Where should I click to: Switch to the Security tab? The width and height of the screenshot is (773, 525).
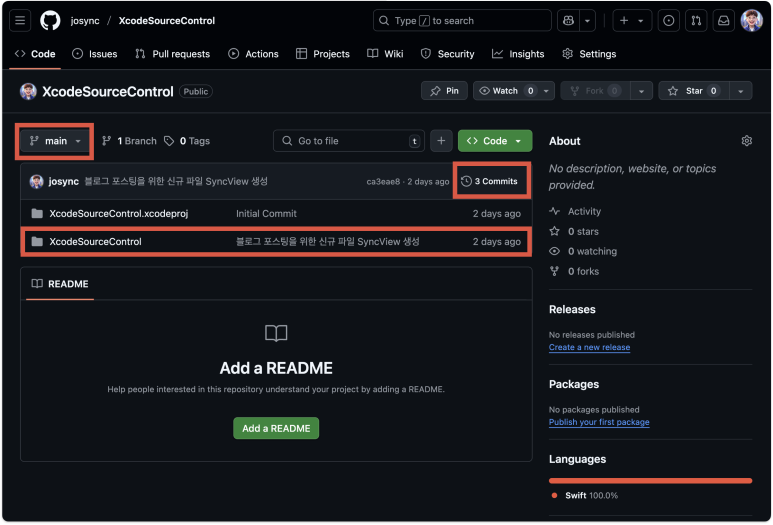tap(448, 54)
